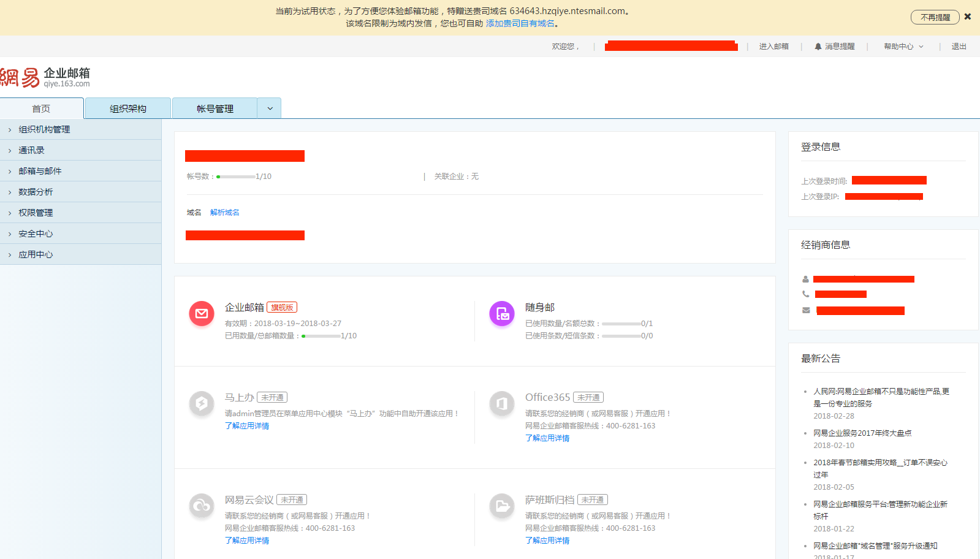Switch to the 帐号管理 tab

pos(215,108)
